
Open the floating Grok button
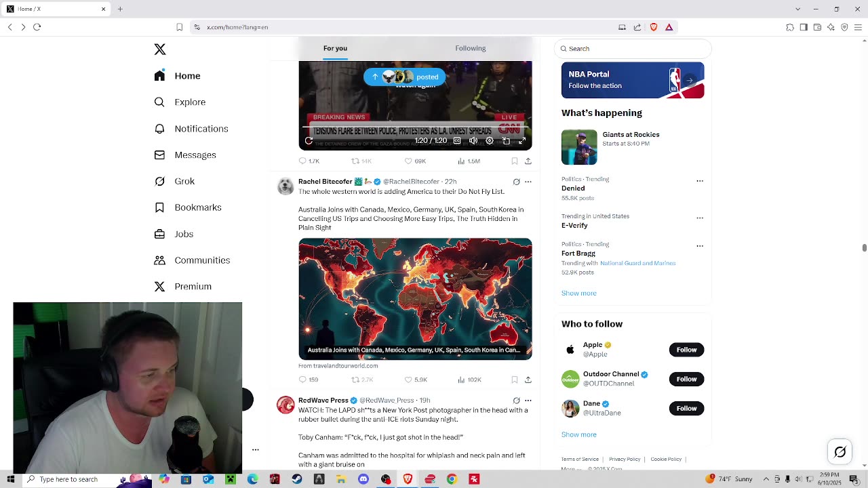point(840,452)
